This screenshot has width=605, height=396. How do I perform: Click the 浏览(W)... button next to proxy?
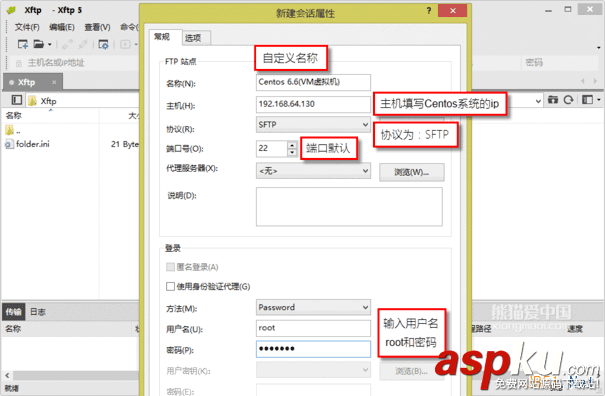pos(412,172)
